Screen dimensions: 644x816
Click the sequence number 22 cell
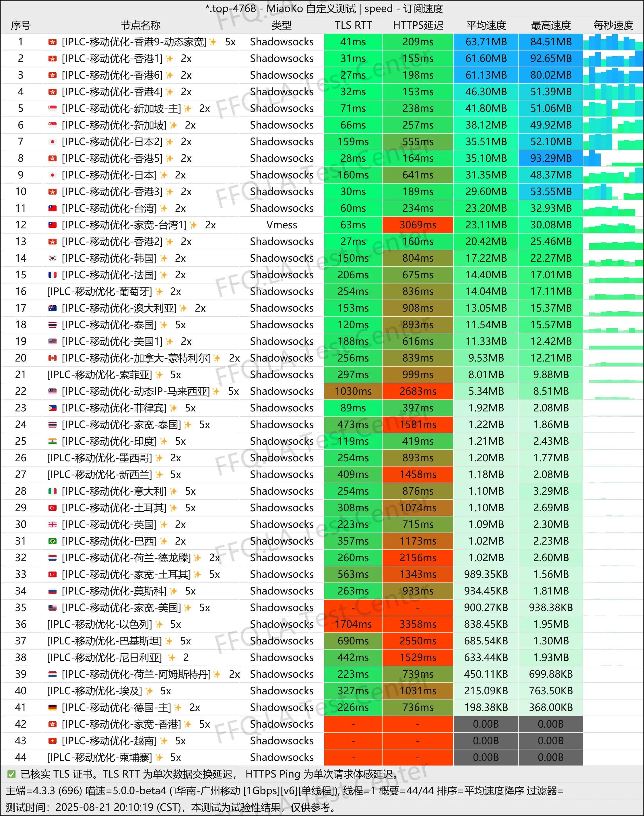(21, 391)
